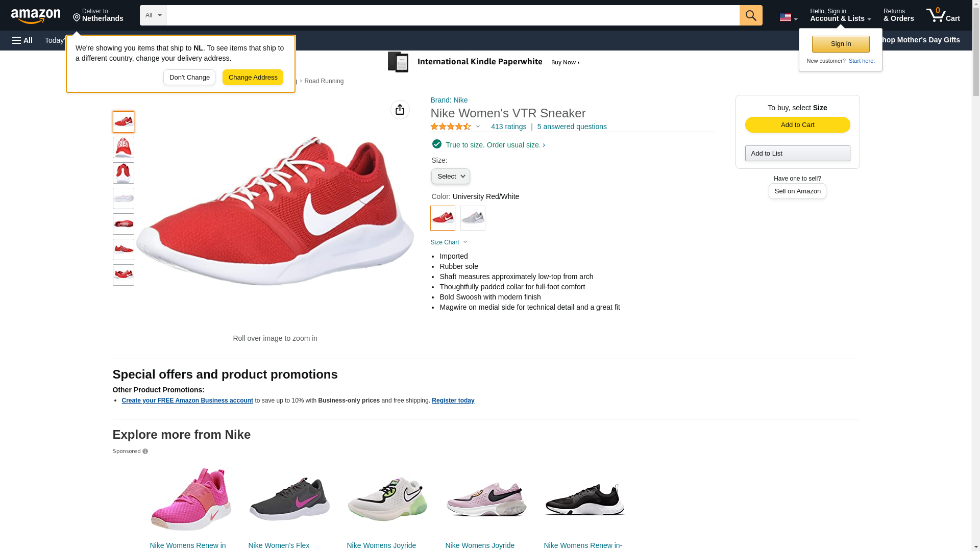Image resolution: width=980 pixels, height=551 pixels.
Task: Select the grey color swatch
Action: pyautogui.click(x=473, y=218)
